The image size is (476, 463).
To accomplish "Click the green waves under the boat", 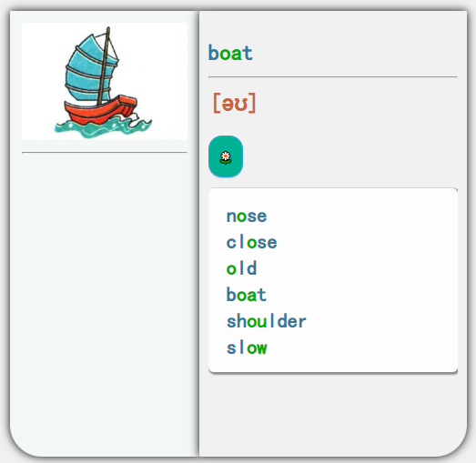I will coord(103,126).
